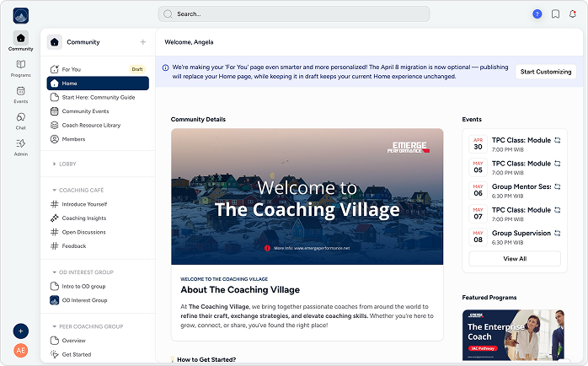Click the recurring icon on May 05 event

(557, 164)
